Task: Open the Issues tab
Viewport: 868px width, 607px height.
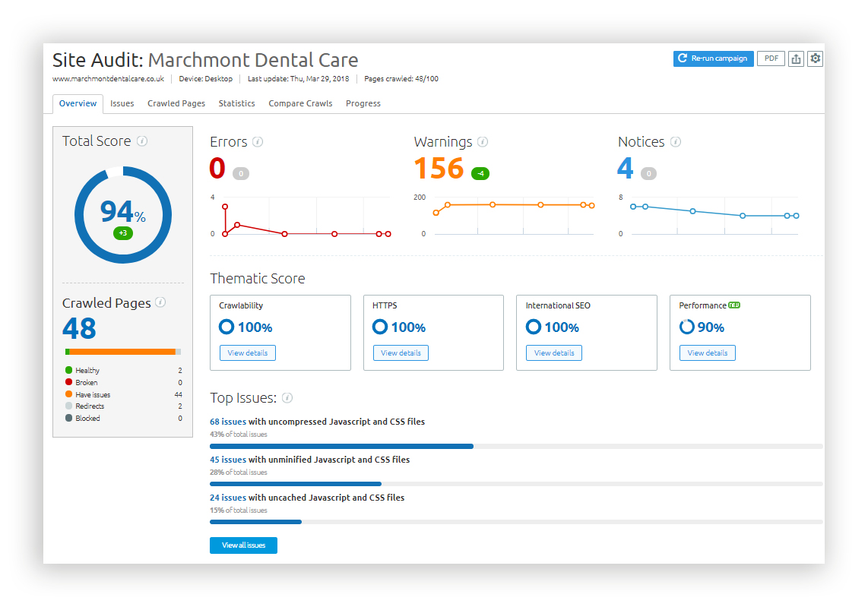Action: tap(122, 103)
